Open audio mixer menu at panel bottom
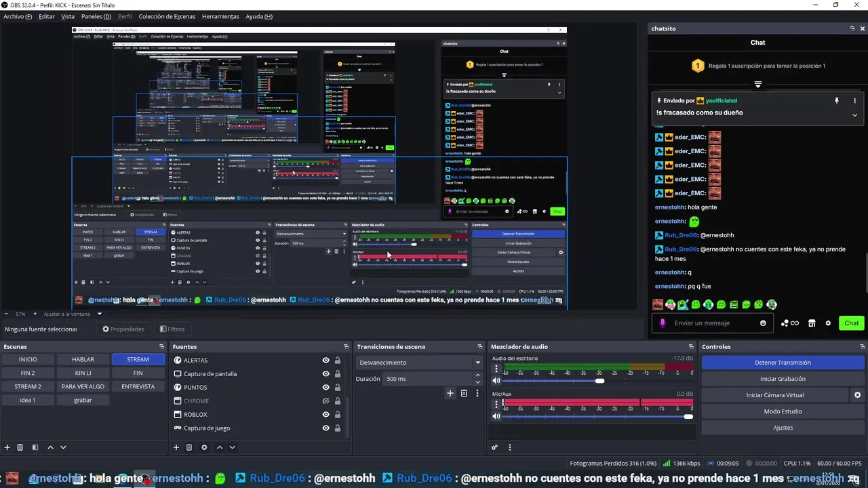 [510, 447]
